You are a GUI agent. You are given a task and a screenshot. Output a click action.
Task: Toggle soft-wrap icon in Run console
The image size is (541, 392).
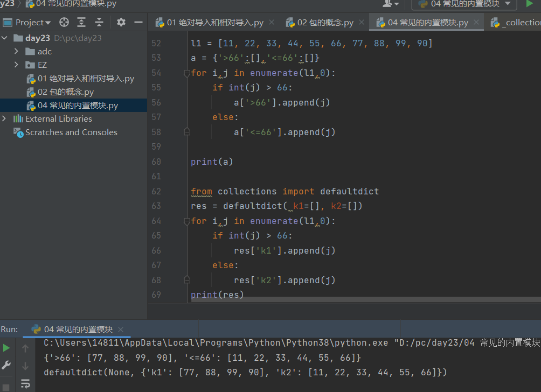tap(25, 383)
